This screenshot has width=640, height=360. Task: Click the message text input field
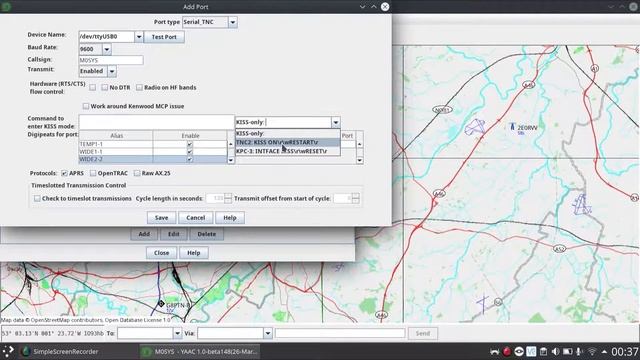tap(340, 333)
